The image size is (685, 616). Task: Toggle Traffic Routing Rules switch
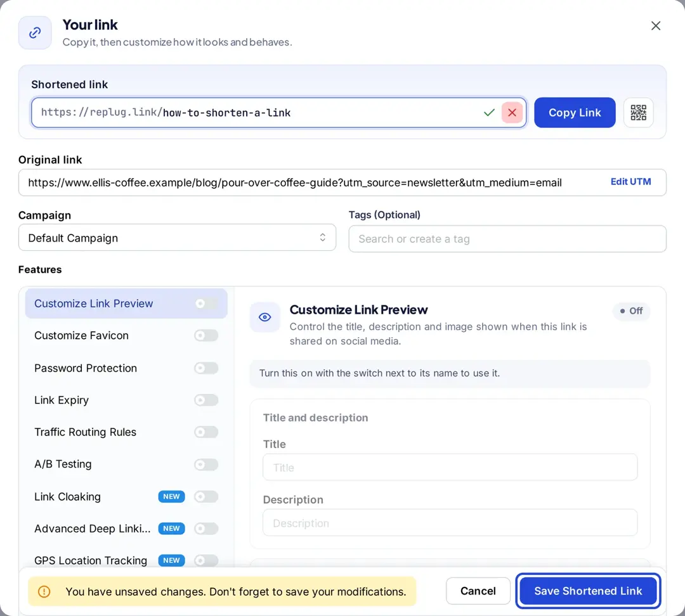[206, 432]
